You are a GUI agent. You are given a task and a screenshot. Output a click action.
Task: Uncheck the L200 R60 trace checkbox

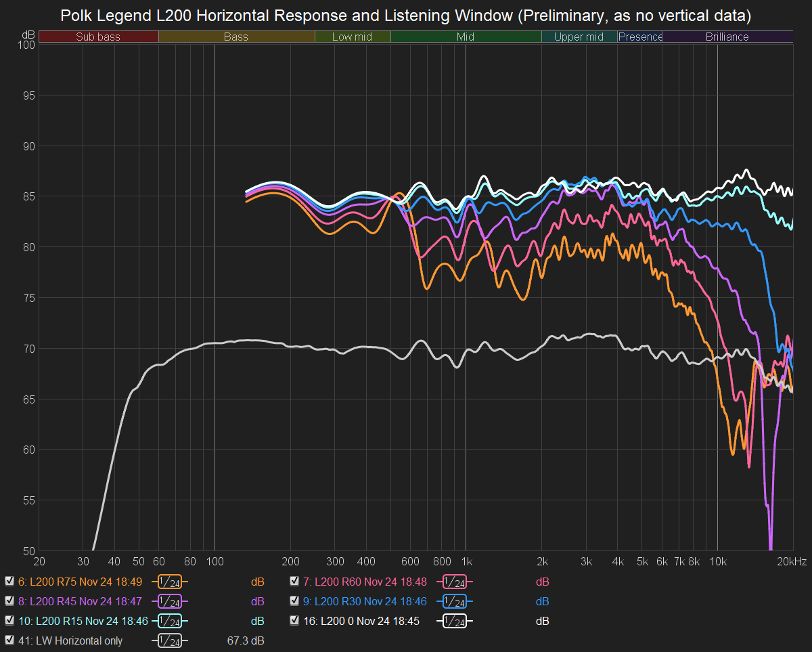click(x=294, y=582)
